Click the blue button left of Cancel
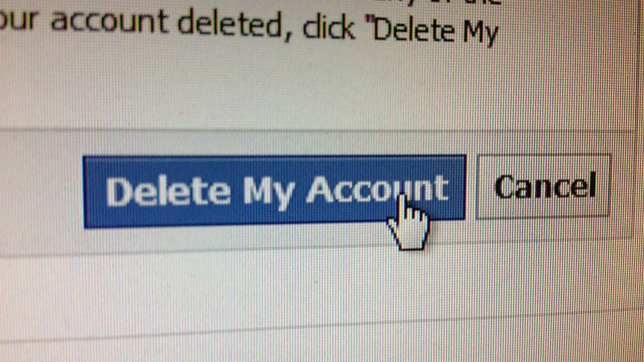644x362 pixels. coord(274,191)
